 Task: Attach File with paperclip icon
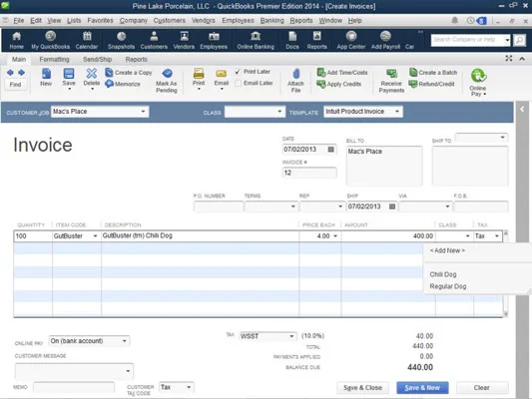tap(295, 81)
